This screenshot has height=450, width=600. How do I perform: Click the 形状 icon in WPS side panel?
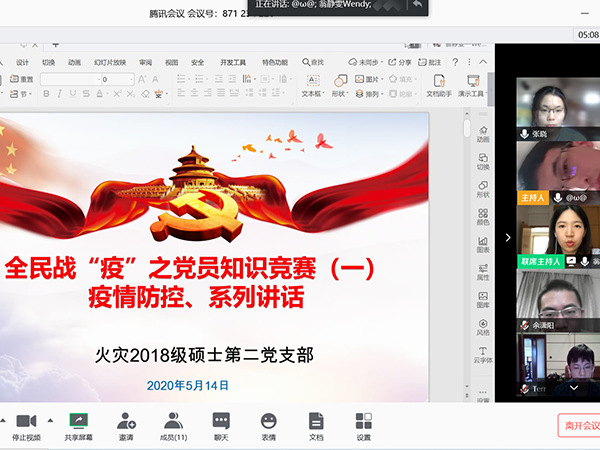point(483,189)
